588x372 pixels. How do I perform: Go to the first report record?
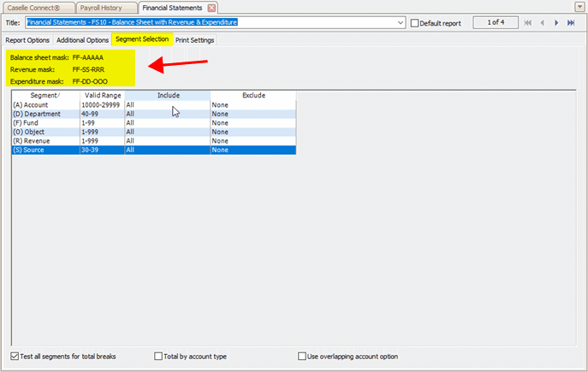(x=527, y=23)
